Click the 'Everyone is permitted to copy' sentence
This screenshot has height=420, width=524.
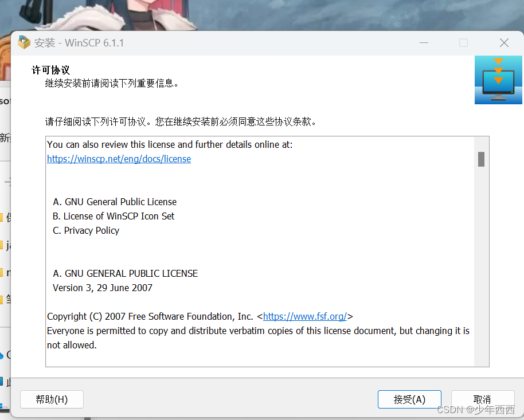258,338
